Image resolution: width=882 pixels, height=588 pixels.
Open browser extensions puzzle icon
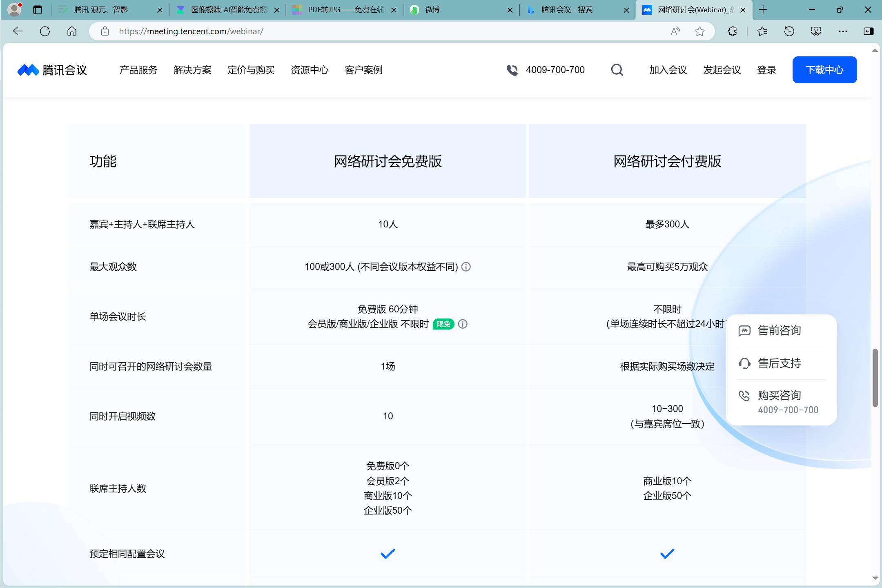733,31
